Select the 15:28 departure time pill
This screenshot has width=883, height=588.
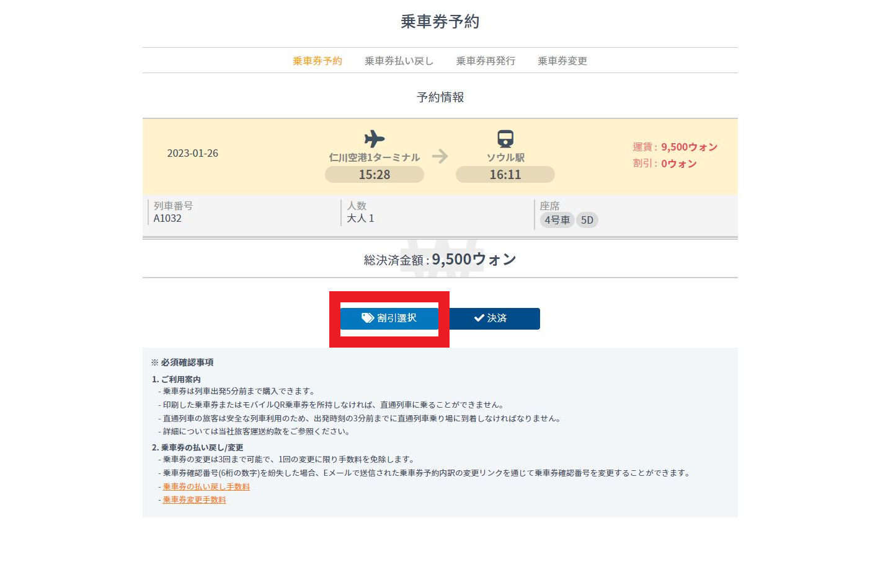[x=375, y=174]
